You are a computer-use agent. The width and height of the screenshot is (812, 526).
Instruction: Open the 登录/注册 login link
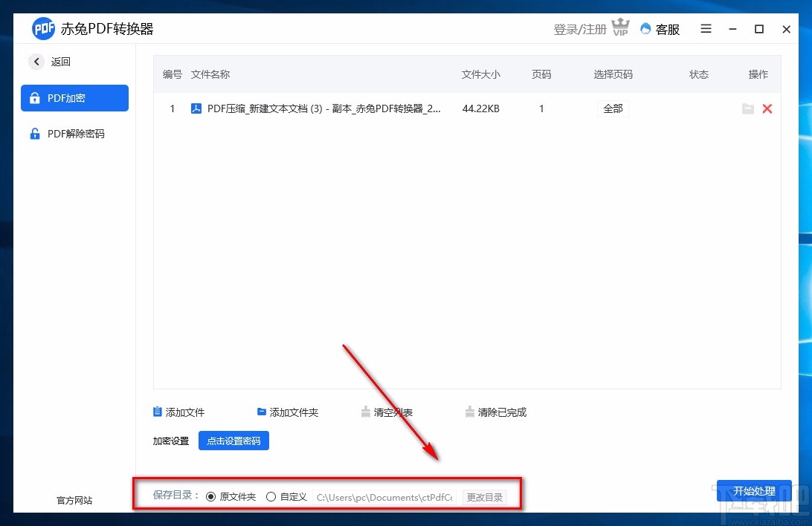pos(579,29)
